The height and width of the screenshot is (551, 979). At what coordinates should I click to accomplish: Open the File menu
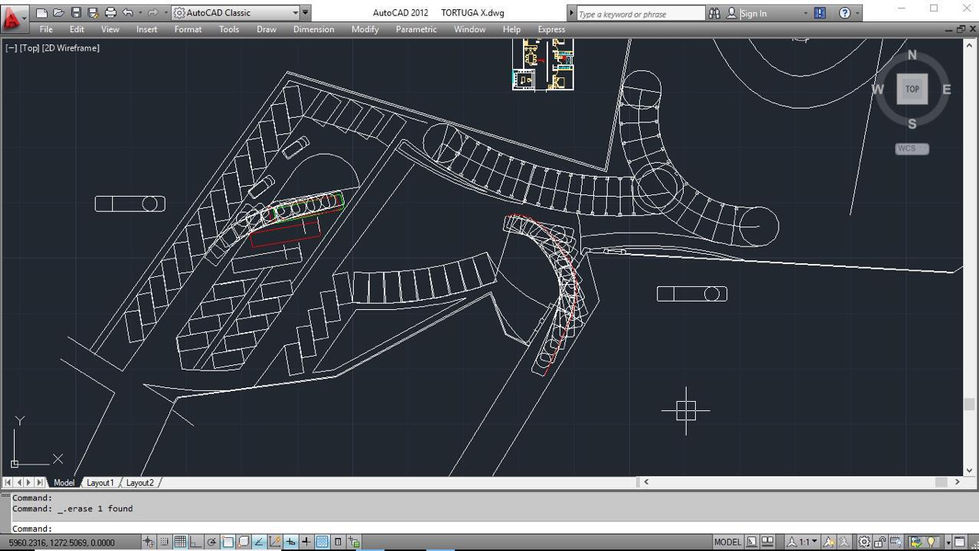(x=46, y=29)
